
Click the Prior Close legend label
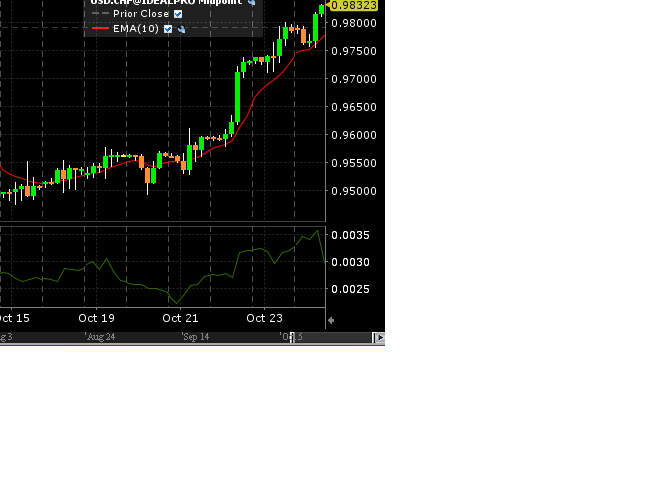click(x=141, y=14)
